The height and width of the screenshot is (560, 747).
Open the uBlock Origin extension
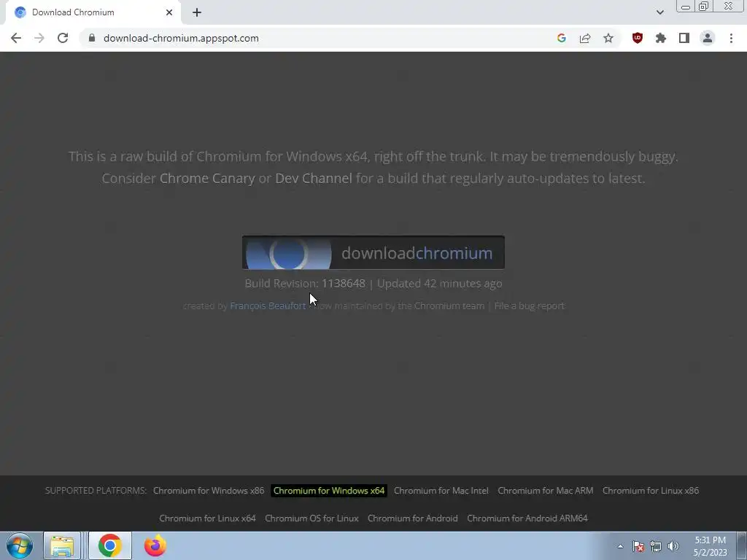pyautogui.click(x=638, y=38)
